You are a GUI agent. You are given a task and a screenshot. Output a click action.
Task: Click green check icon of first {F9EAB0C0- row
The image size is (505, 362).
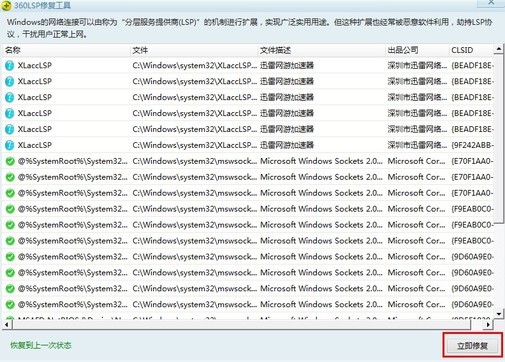[10, 209]
